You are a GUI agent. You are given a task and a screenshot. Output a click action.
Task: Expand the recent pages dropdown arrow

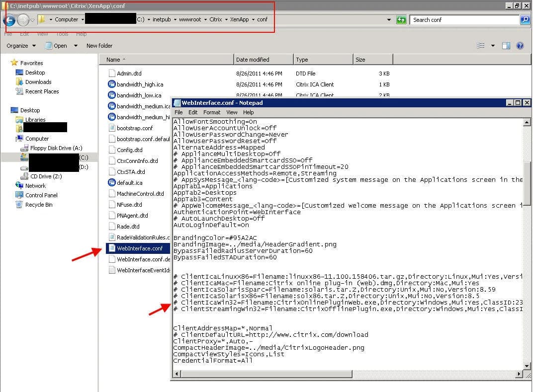(32, 20)
